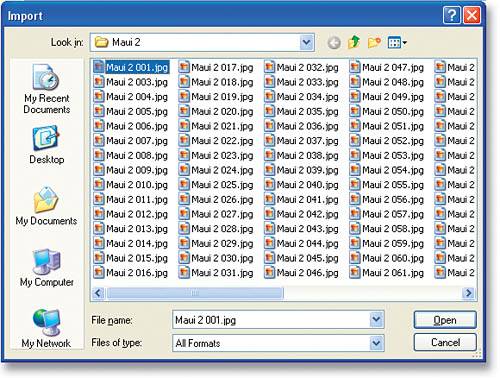This screenshot has height=378, width=500.
Task: Expand the Files of type dropdown
Action: tap(376, 343)
